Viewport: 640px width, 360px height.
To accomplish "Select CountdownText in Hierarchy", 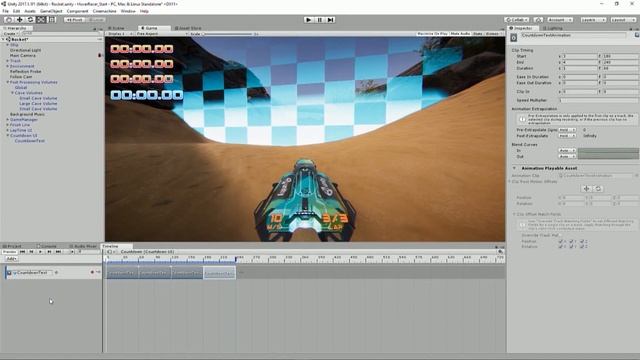I will [29, 141].
